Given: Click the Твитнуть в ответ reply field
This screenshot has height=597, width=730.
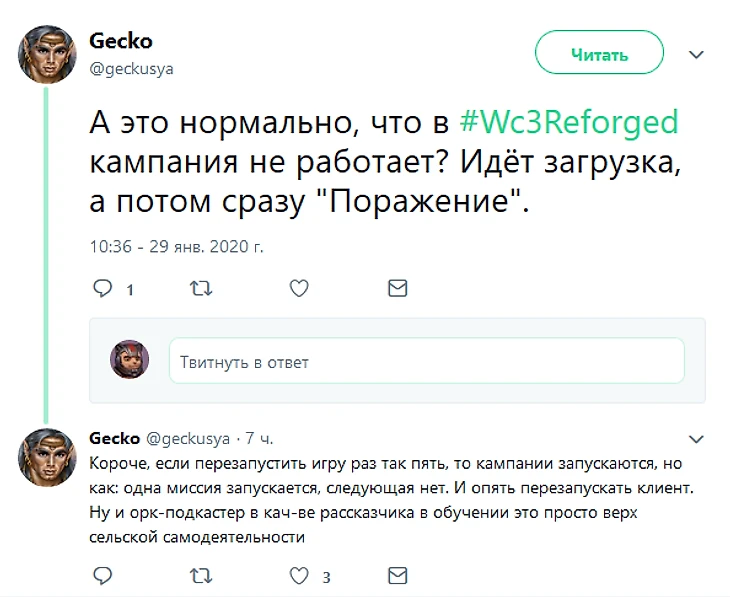Looking at the screenshot, I should click(426, 361).
